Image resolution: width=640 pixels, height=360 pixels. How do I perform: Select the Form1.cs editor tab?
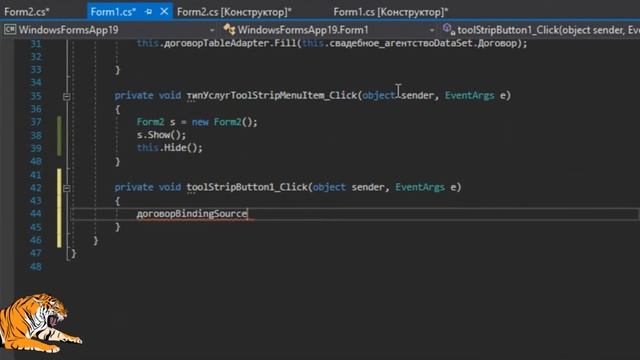click(x=113, y=12)
